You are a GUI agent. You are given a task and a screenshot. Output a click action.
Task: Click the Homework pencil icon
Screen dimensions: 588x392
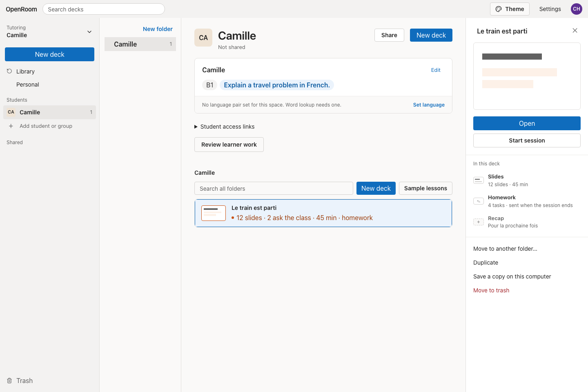pyautogui.click(x=479, y=201)
